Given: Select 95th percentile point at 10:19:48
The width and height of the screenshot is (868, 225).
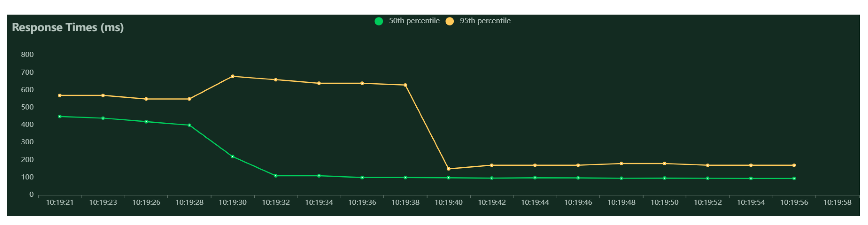Looking at the screenshot, I should pos(621,164).
